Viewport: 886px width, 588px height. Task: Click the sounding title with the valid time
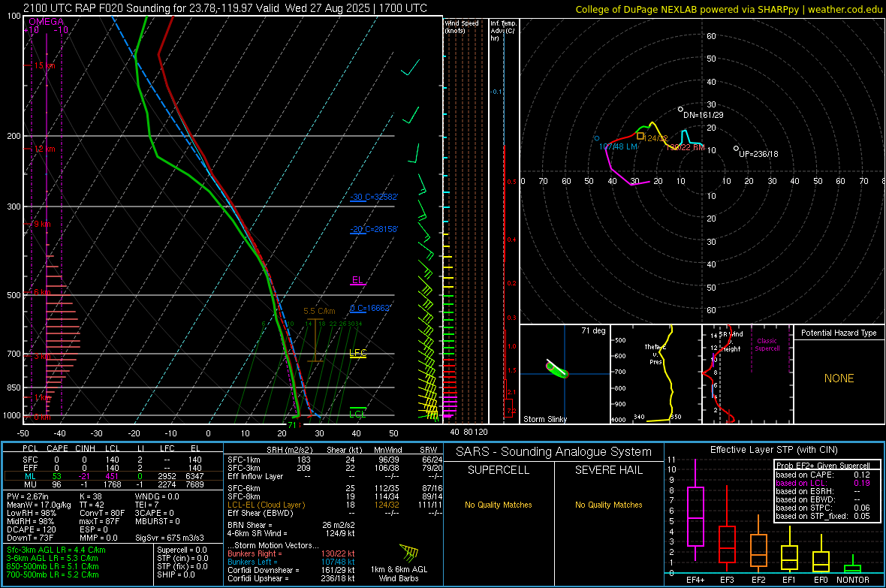tap(225, 8)
